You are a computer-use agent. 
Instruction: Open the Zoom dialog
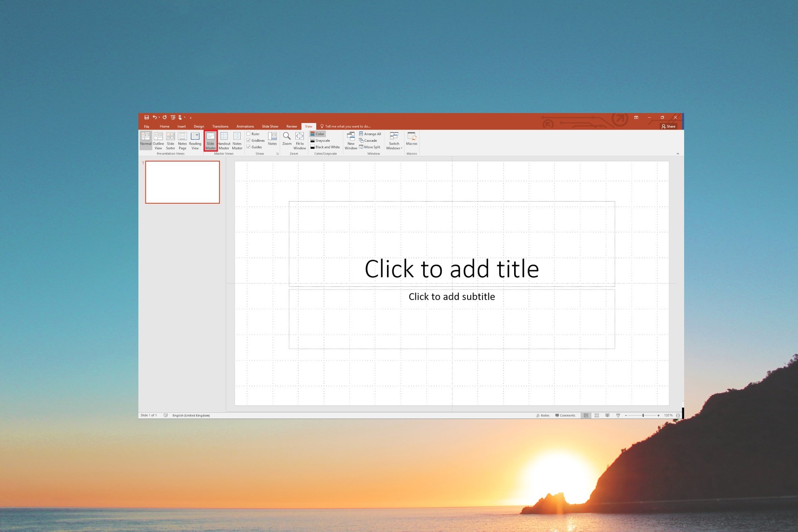pyautogui.click(x=287, y=139)
